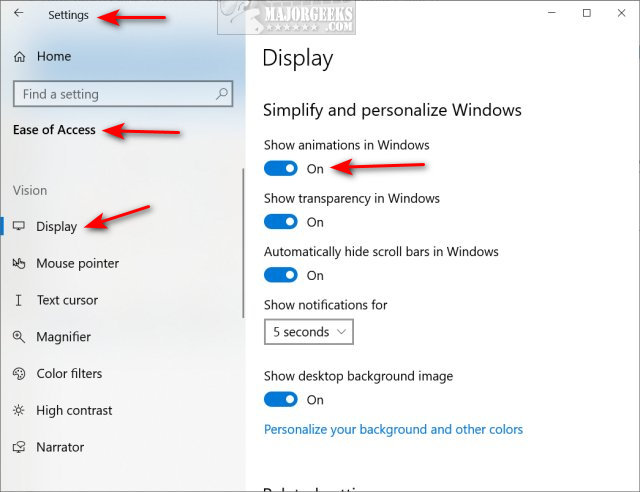The height and width of the screenshot is (492, 640).
Task: Click the sidebar vertical scrollbar
Action: point(243,243)
